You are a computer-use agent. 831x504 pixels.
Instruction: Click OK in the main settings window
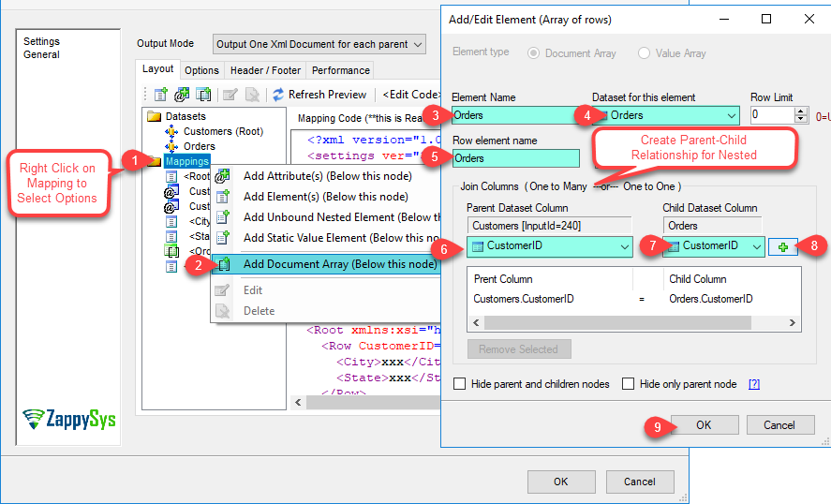pos(560,482)
